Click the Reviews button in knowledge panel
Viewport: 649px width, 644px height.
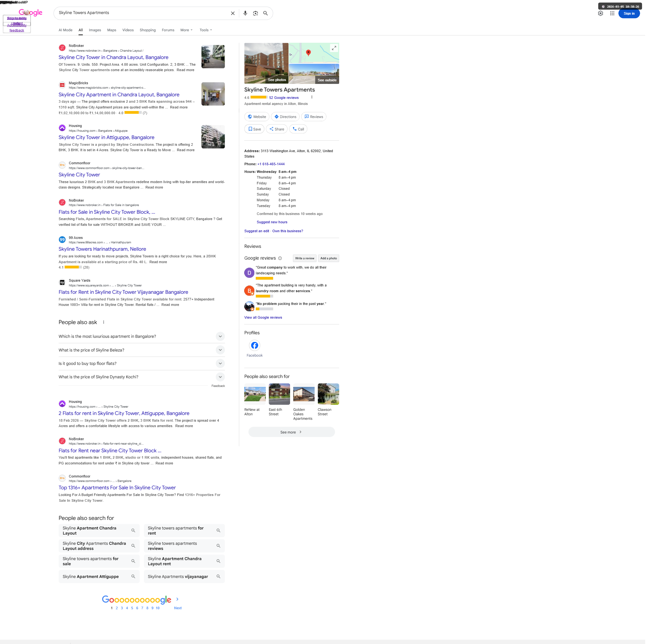(x=316, y=117)
